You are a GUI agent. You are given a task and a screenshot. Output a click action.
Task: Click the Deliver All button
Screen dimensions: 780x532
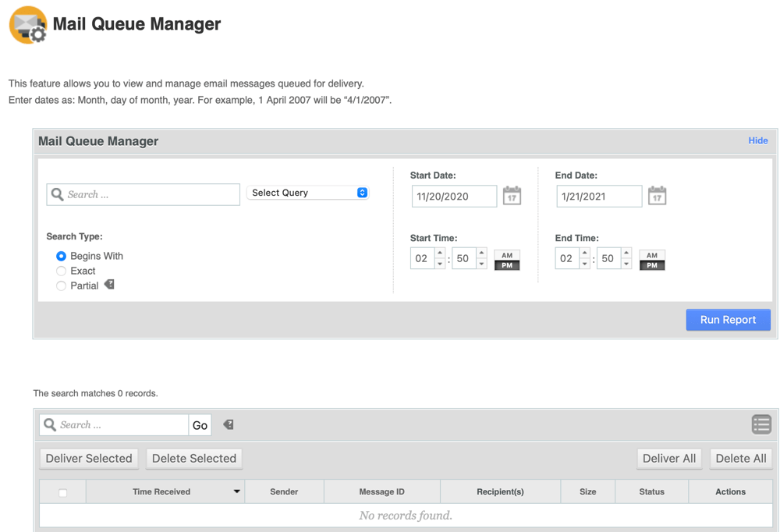pos(668,459)
